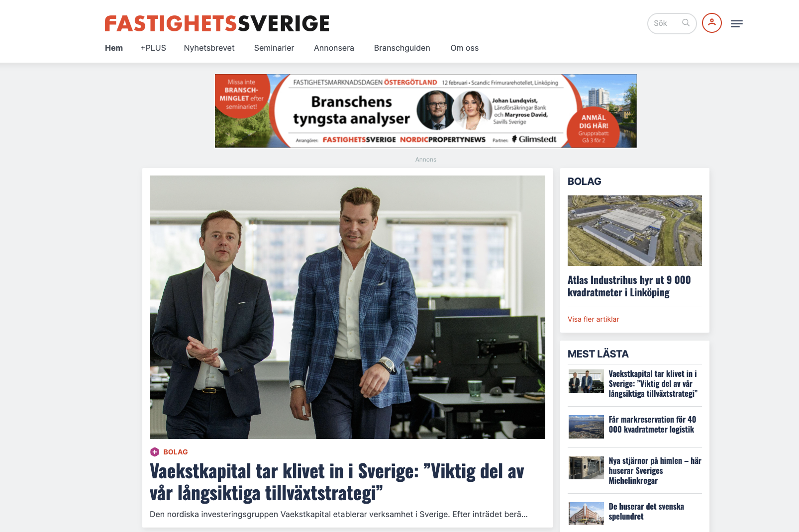The height and width of the screenshot is (532, 799).
Task: Open the user account icon
Action: point(712,23)
